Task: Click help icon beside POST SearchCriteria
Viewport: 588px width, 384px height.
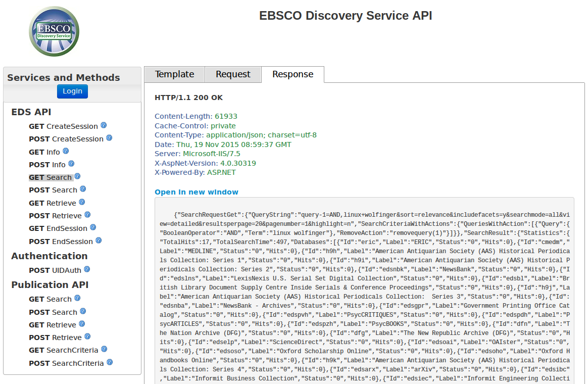Action: (x=110, y=362)
